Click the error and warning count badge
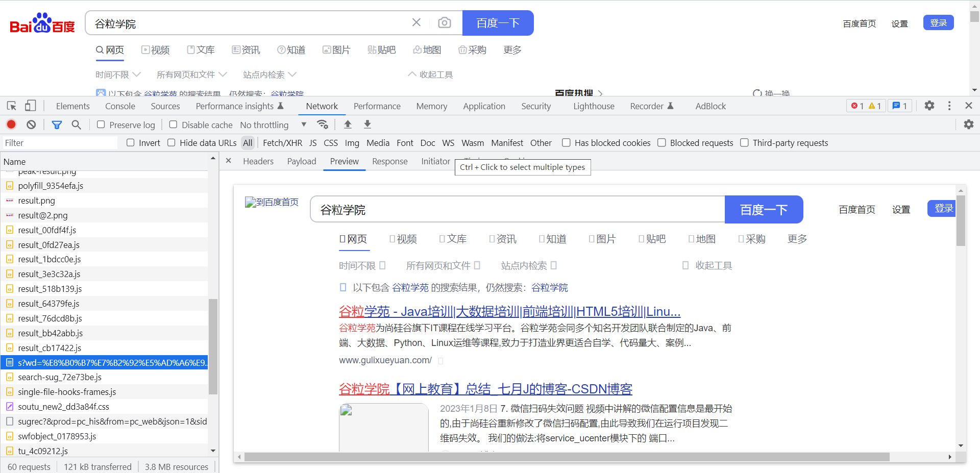The height and width of the screenshot is (473, 980). 866,106
